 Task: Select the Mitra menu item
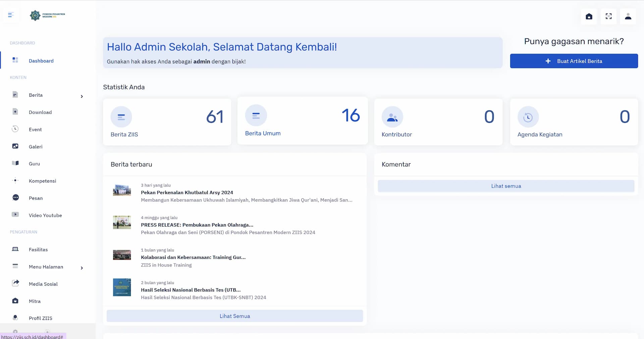35,301
